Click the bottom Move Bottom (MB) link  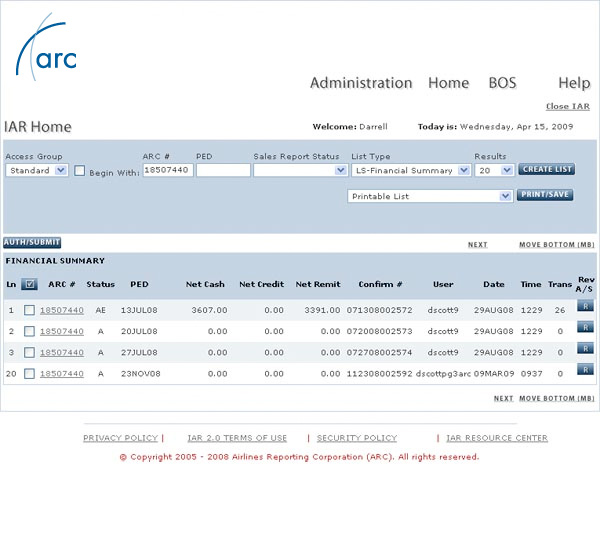click(556, 398)
